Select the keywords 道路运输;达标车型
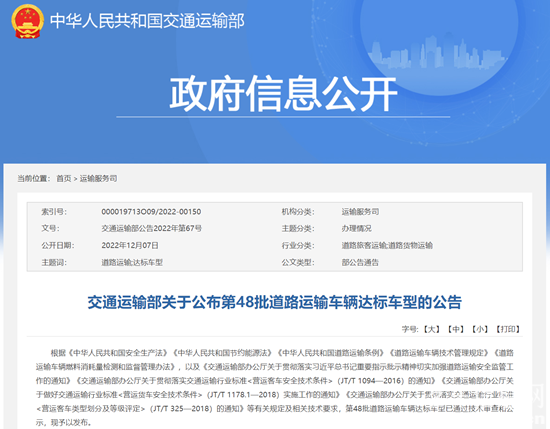Viewport: 550px width, 429px height. tap(132, 262)
